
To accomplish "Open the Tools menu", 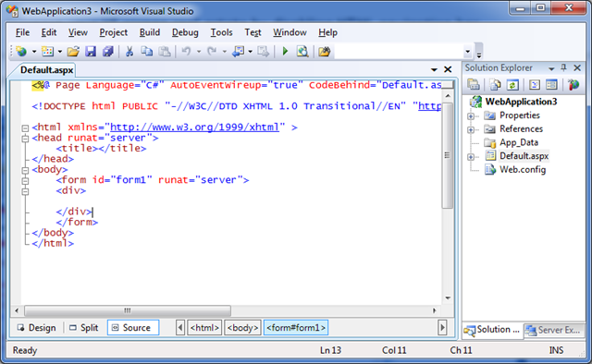I will [x=221, y=32].
